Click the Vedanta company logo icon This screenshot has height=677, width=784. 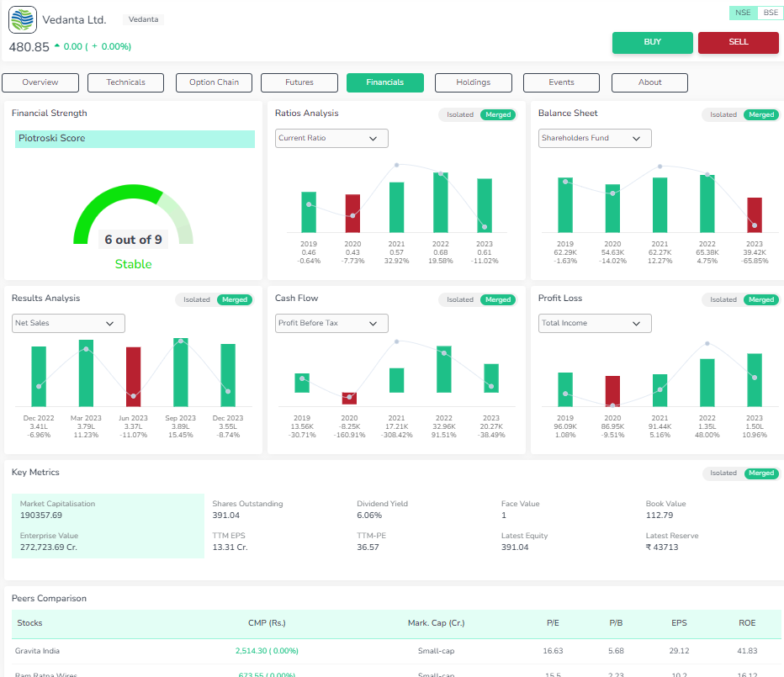coord(23,19)
